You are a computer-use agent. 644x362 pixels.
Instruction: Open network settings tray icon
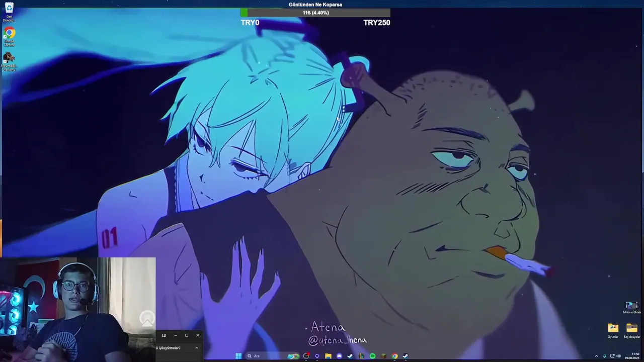coord(612,356)
